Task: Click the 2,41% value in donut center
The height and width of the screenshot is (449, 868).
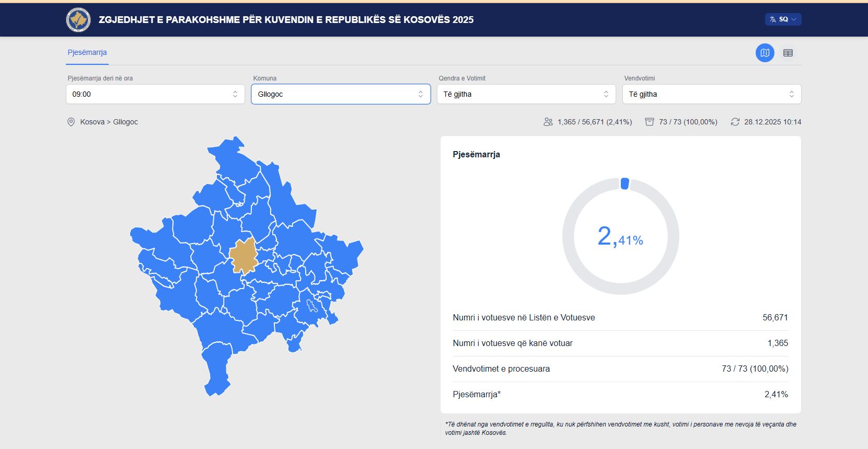Action: coord(620,237)
